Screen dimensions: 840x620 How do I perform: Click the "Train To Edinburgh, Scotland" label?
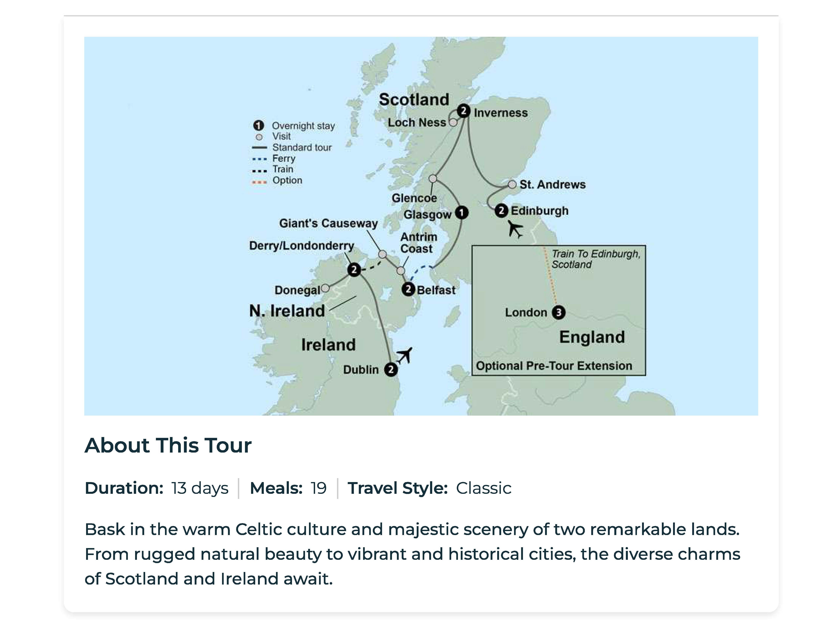pyautogui.click(x=595, y=259)
